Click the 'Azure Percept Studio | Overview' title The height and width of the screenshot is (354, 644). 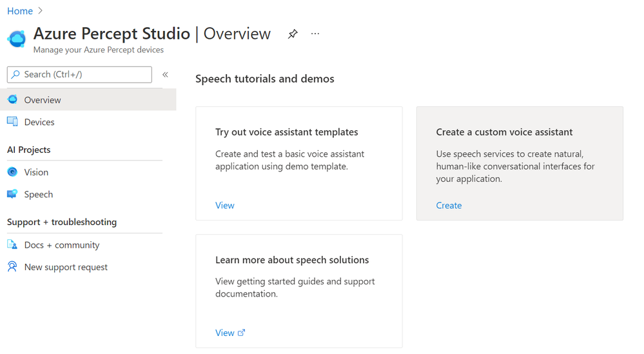[x=152, y=34]
